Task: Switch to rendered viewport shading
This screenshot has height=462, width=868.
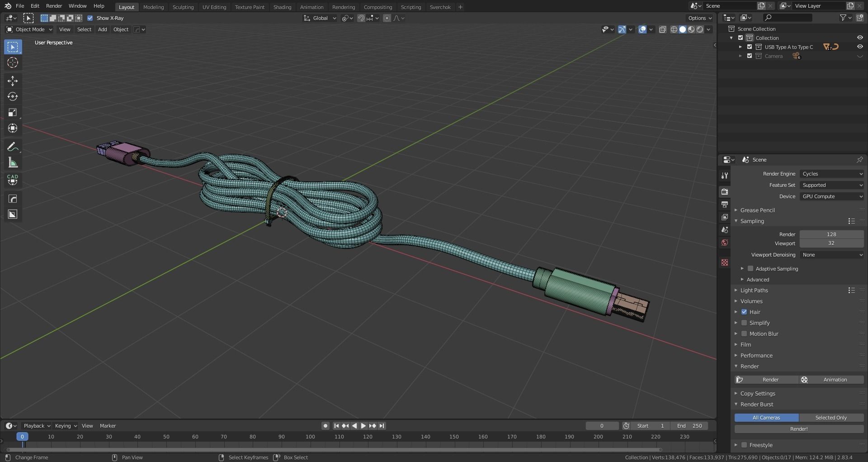Action: pyautogui.click(x=700, y=29)
